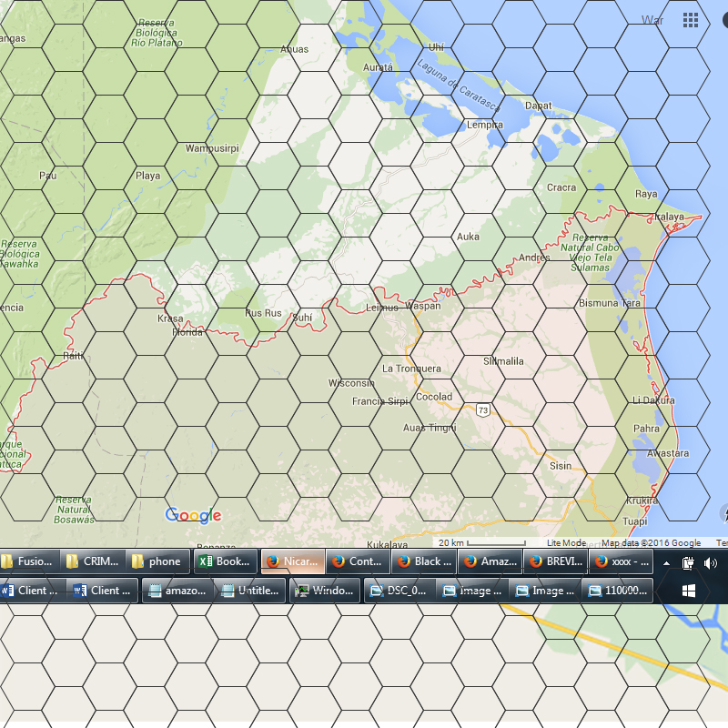
Task: Click the Reserva Biológica Tawahka label
Action: pos(19,254)
